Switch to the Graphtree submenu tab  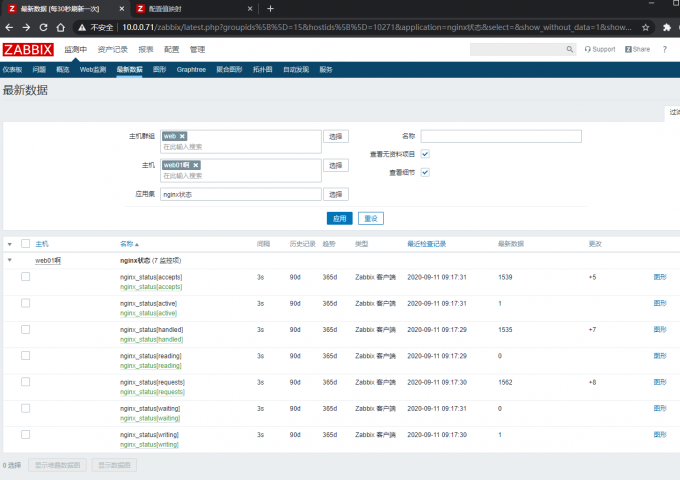[x=191, y=69]
